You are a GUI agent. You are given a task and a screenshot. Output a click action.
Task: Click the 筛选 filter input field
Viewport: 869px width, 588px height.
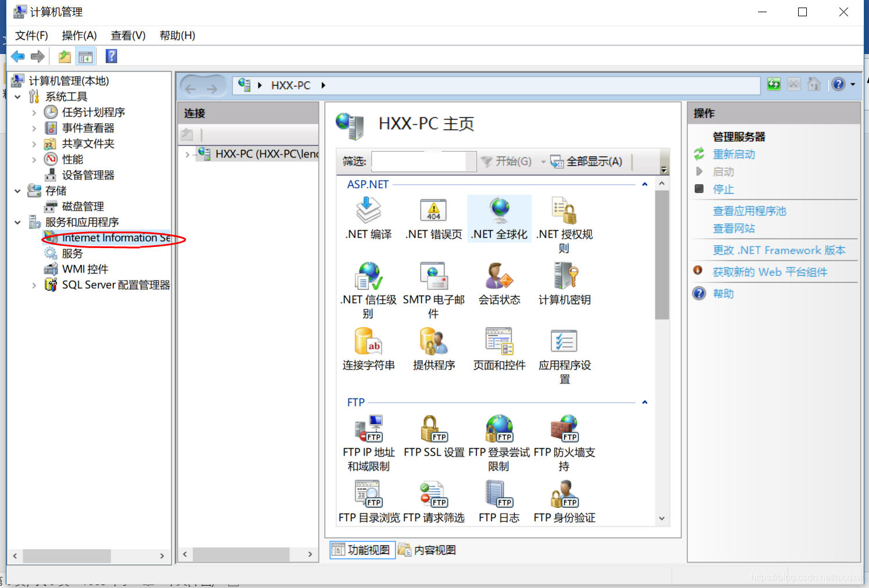(418, 162)
